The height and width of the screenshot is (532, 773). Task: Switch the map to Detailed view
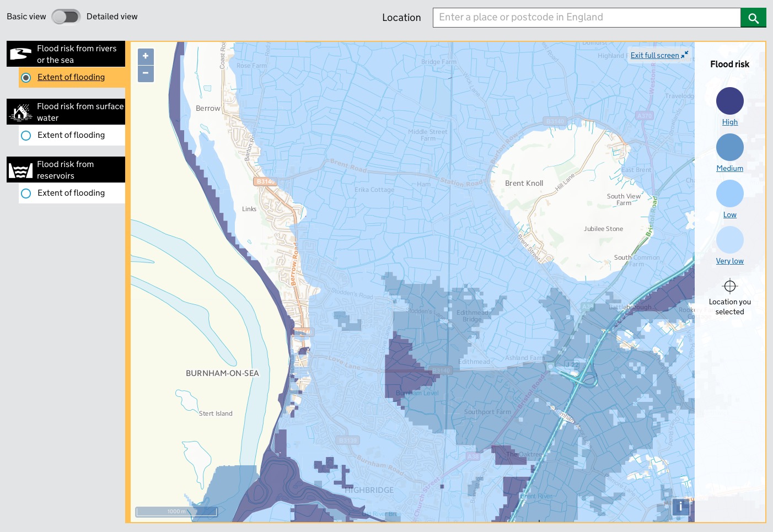pyautogui.click(x=66, y=17)
